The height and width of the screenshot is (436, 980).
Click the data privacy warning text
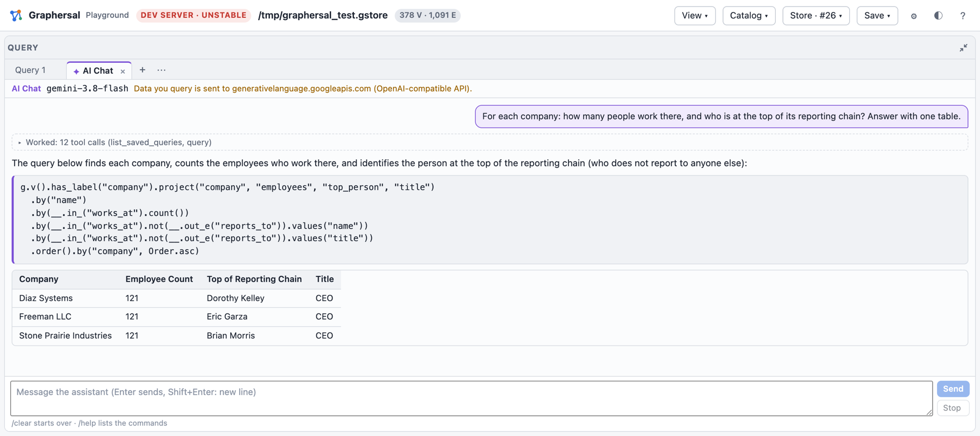[303, 88]
